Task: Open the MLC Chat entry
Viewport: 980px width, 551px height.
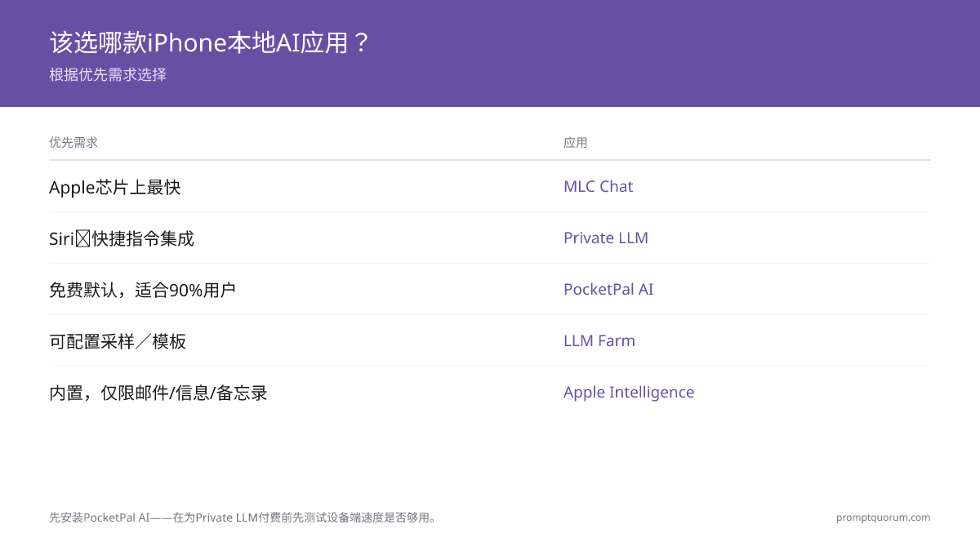Action: (599, 186)
